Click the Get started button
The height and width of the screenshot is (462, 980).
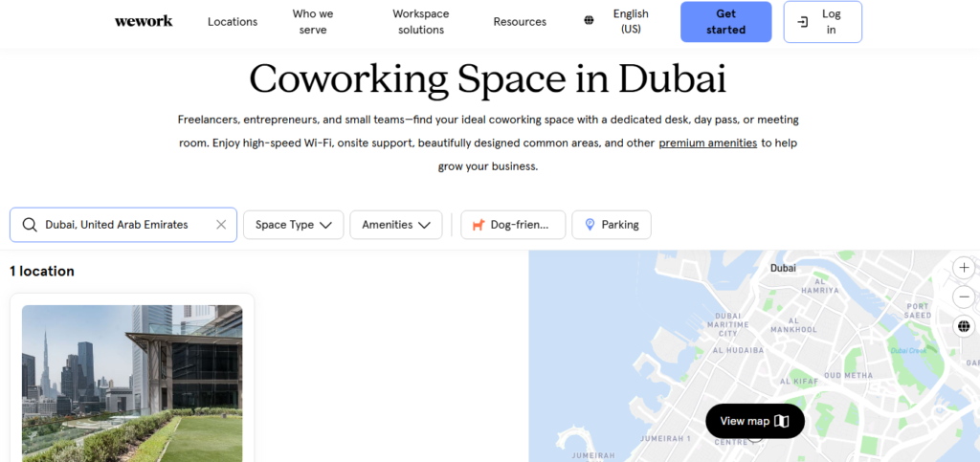726,22
